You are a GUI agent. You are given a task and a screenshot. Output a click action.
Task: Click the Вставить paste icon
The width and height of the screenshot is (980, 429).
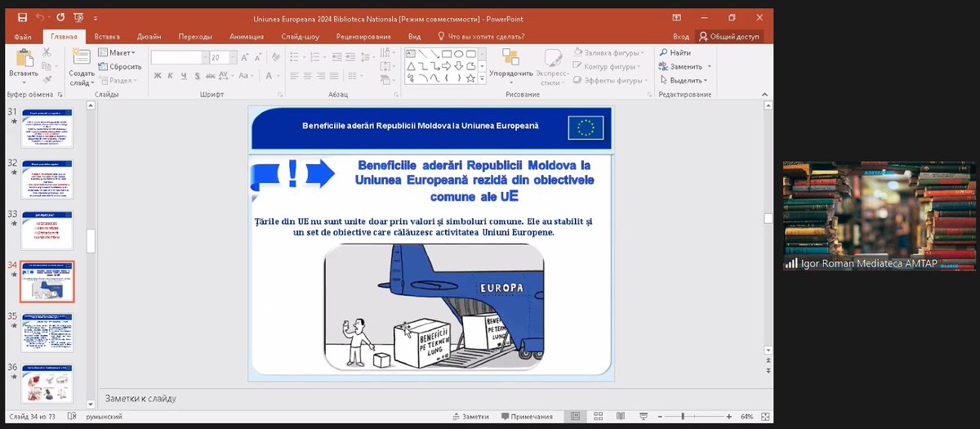coord(24,58)
